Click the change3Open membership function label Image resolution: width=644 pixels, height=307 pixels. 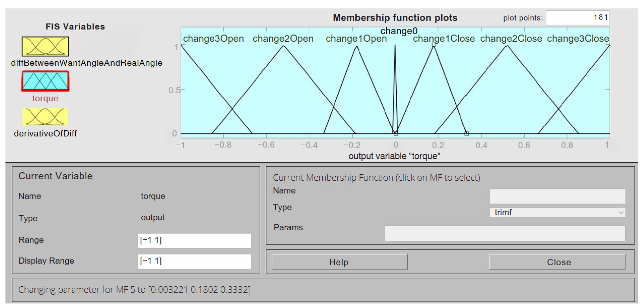tap(213, 39)
